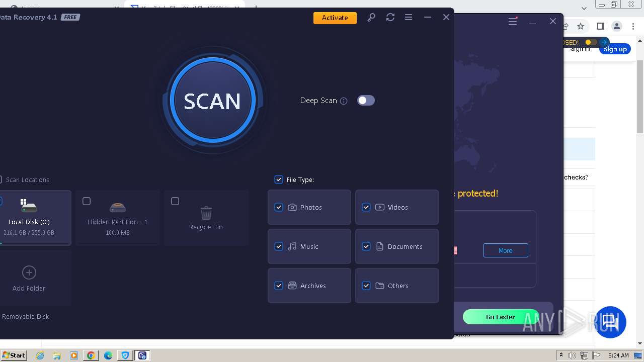Check the Recycle Bin checkbox

point(175,201)
